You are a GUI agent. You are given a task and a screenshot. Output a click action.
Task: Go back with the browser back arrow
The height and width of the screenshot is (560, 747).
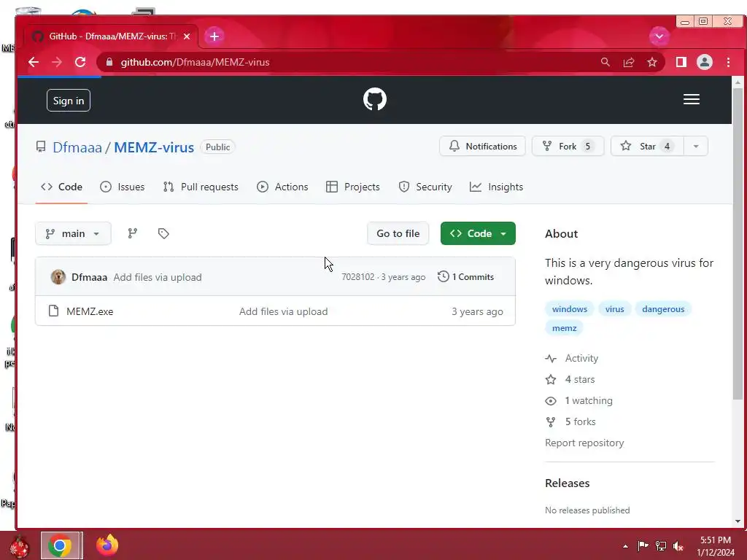(34, 63)
